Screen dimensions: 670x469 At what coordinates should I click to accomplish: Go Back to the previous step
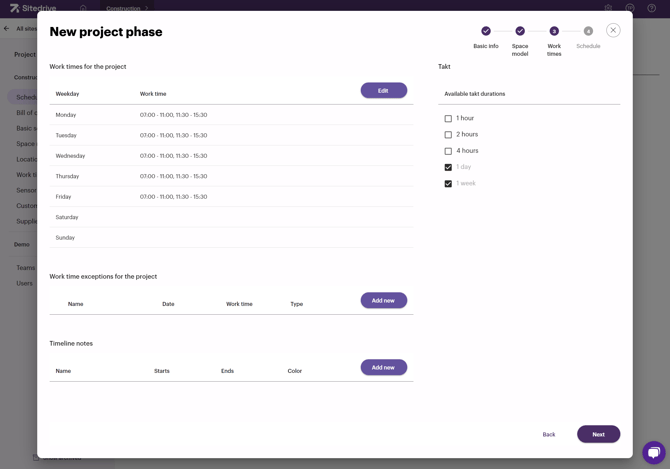(x=549, y=434)
